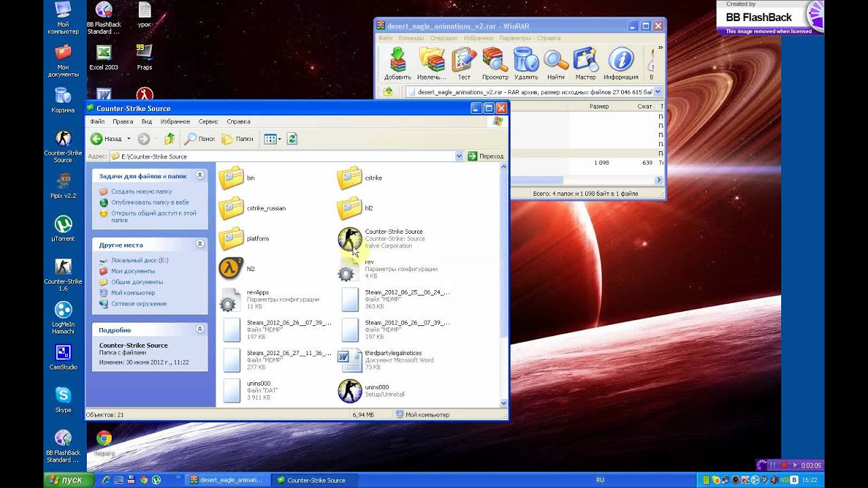
Task: Click the green Up folder icon in Explorer toolbar
Action: [x=170, y=138]
